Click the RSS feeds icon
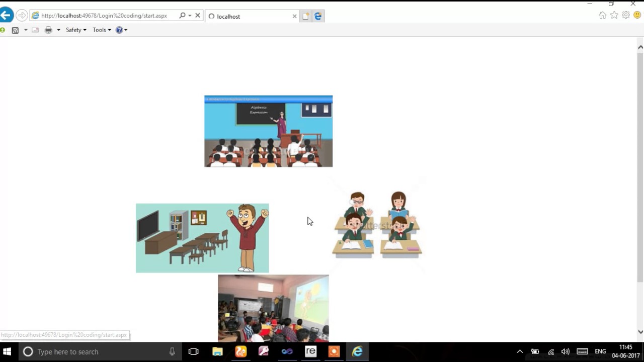The image size is (644, 362). point(15,30)
